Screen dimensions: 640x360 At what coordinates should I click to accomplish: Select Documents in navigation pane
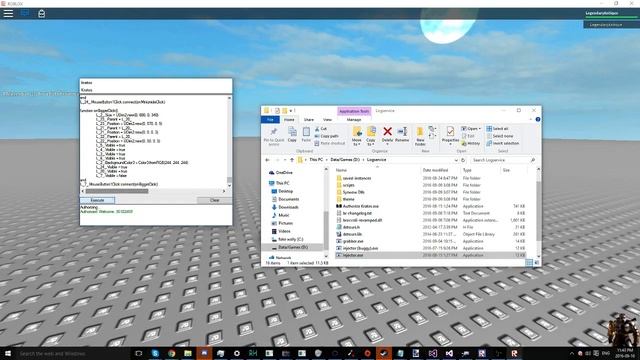[289, 199]
